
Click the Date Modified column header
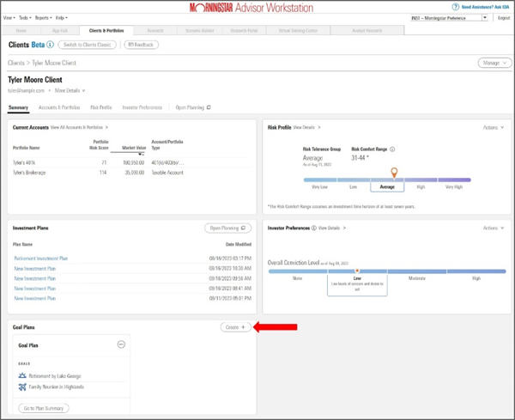239,244
